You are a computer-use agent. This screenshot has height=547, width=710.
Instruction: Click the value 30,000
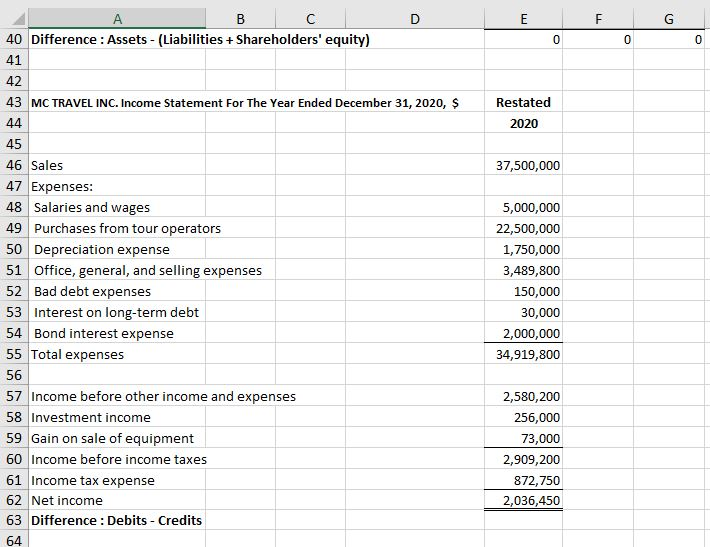(x=540, y=312)
